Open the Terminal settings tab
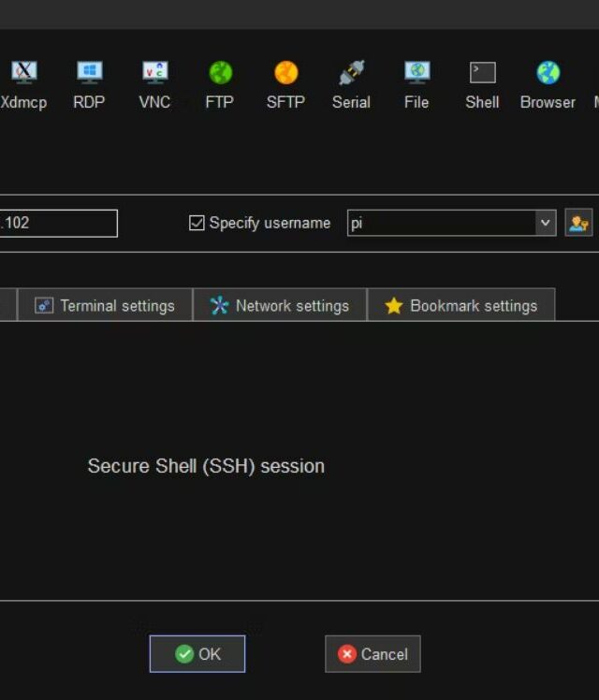The image size is (599, 700). [x=105, y=306]
